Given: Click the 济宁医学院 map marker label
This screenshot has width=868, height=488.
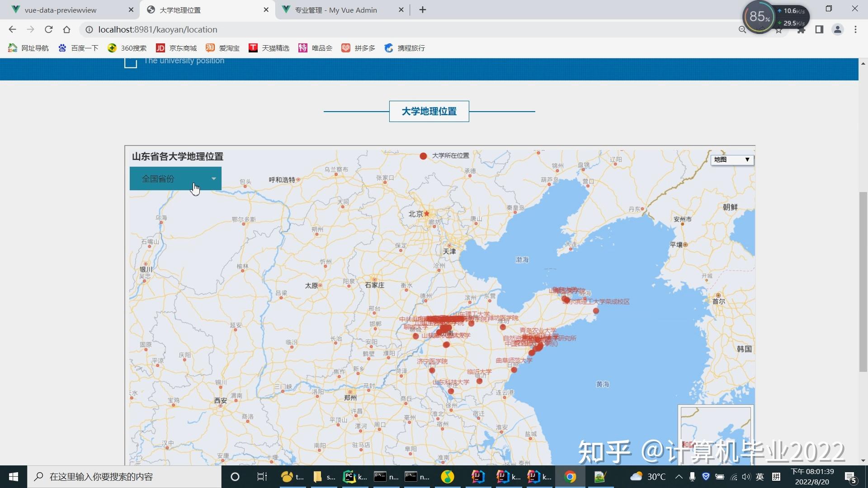Looking at the screenshot, I should pos(432,361).
